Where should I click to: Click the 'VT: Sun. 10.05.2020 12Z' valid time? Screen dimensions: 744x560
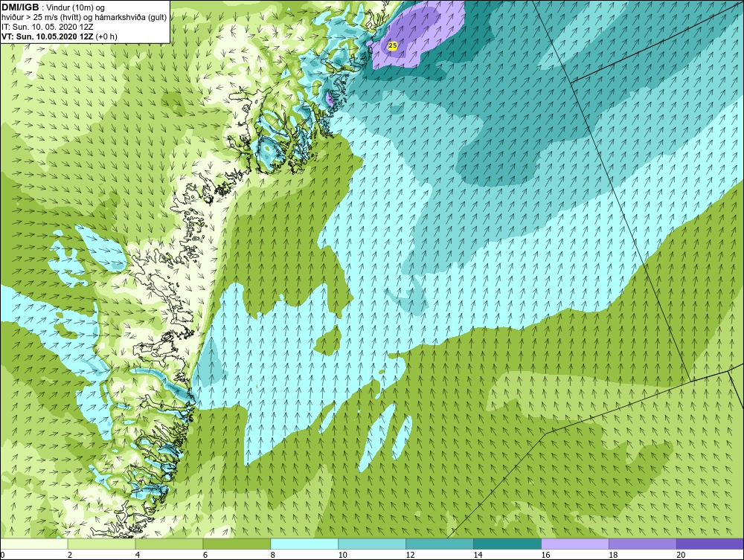coord(48,36)
